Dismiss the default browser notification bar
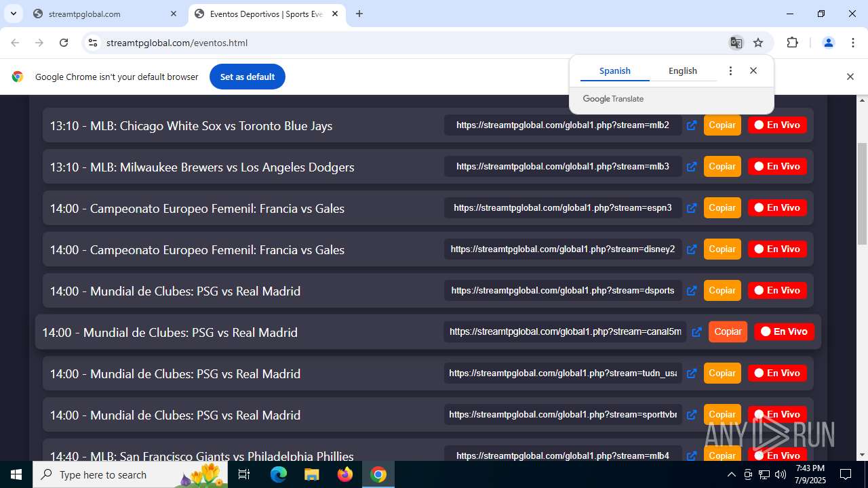 [x=850, y=77]
